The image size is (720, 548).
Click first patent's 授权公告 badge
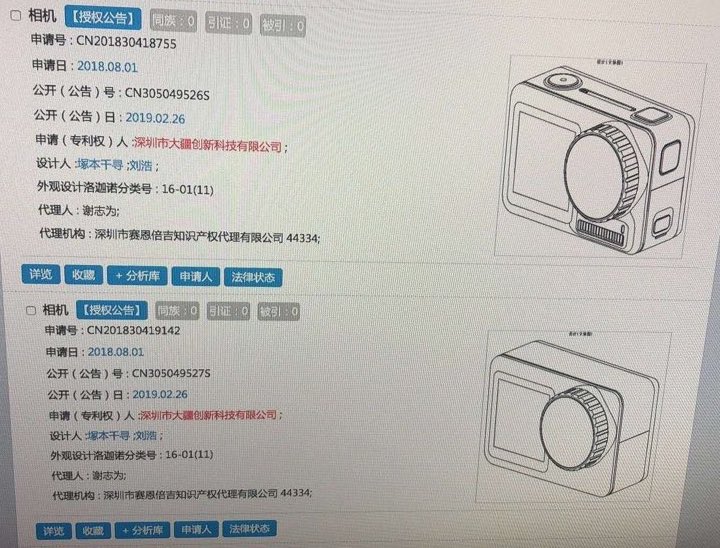coord(103,18)
